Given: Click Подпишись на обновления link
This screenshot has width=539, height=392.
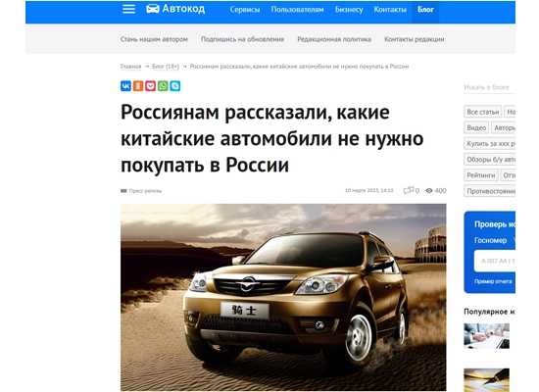Looking at the screenshot, I should coord(242,39).
